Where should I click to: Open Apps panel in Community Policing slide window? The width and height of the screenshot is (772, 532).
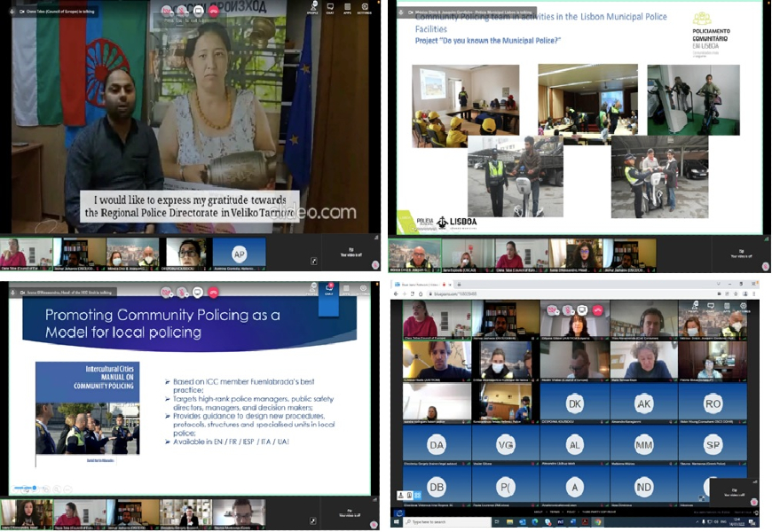[346, 289]
